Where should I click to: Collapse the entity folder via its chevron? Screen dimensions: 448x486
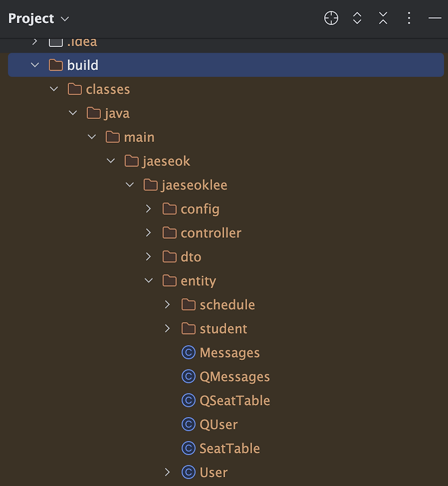coord(148,280)
